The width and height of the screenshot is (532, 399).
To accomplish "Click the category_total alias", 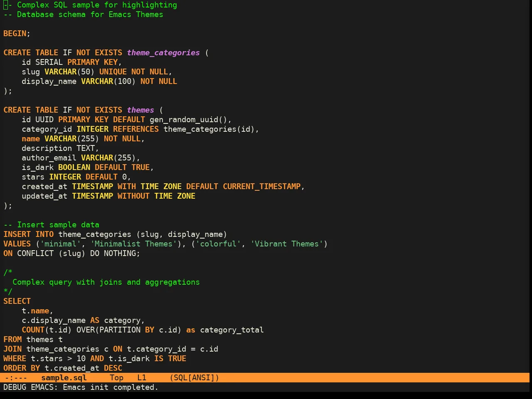I will point(232,330).
